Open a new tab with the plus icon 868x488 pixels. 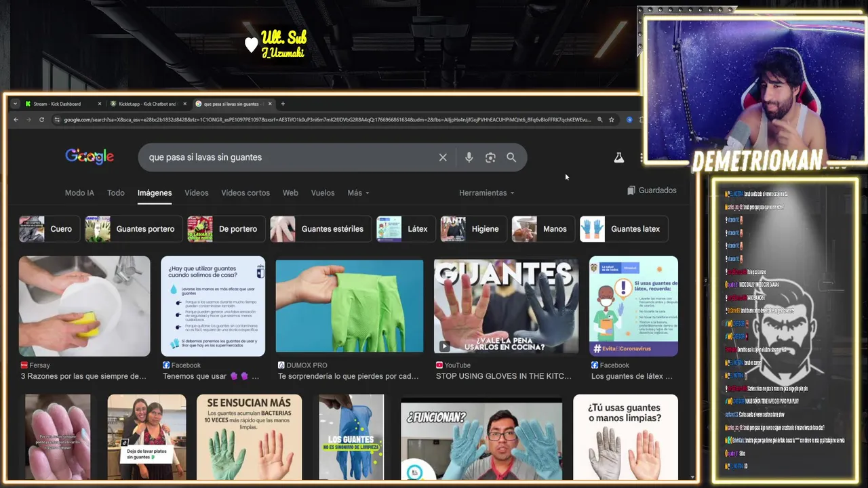click(283, 104)
